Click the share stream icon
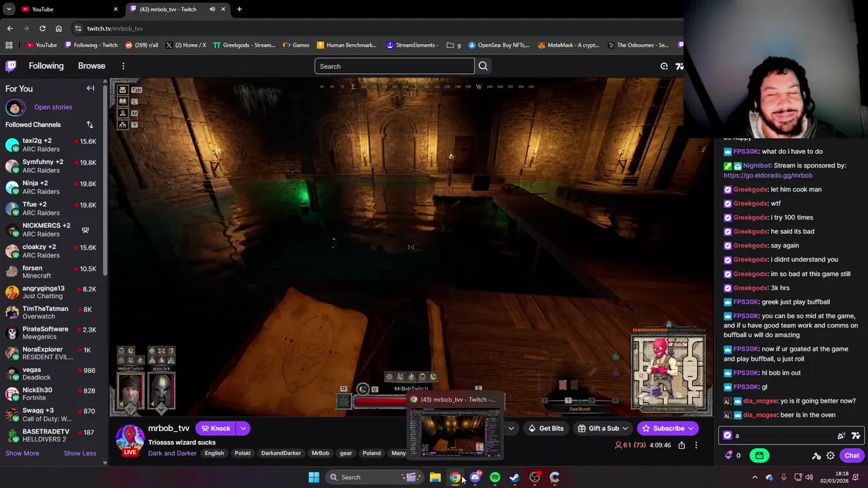This screenshot has height=488, width=868. [682, 445]
